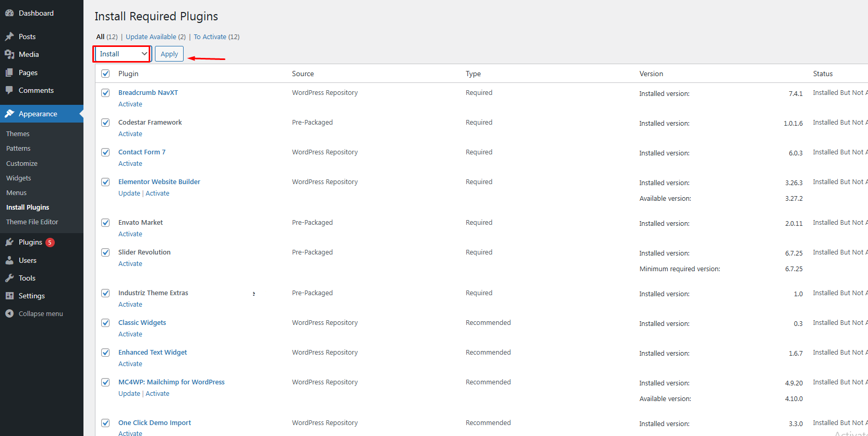Toggle the select-all checkbox in header
This screenshot has width=868, height=436.
click(x=105, y=74)
